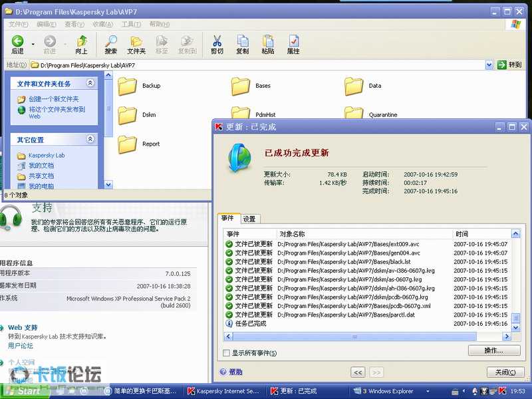This screenshot has width=532, height=399.
Task: Select the Backup folder icon
Action: (x=127, y=86)
